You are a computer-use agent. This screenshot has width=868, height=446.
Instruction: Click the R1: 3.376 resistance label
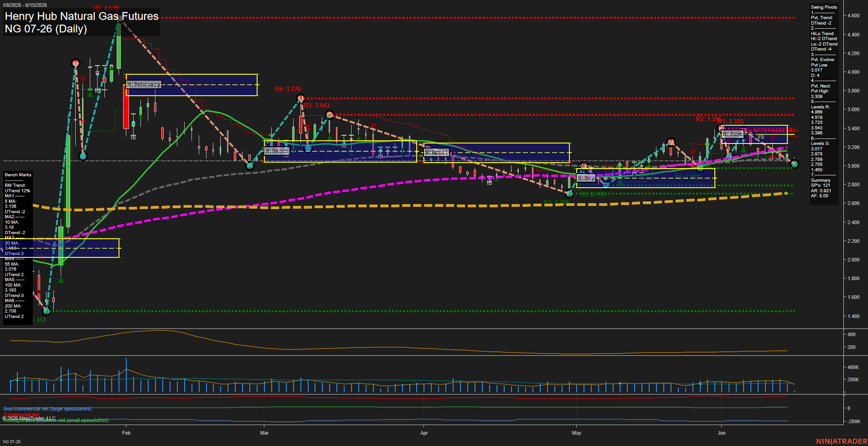coord(730,121)
